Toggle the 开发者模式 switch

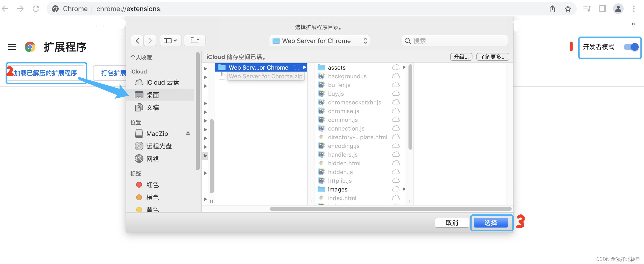click(x=631, y=47)
